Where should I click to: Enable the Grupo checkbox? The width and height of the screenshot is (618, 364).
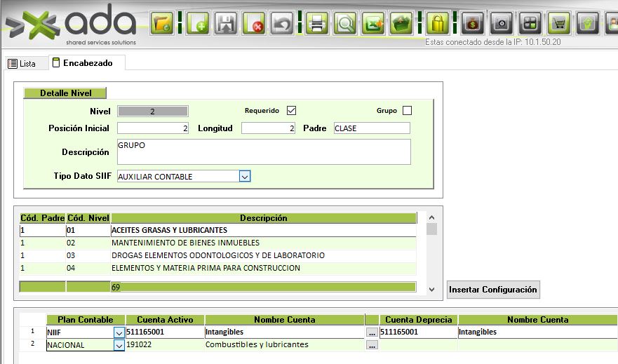click(407, 111)
